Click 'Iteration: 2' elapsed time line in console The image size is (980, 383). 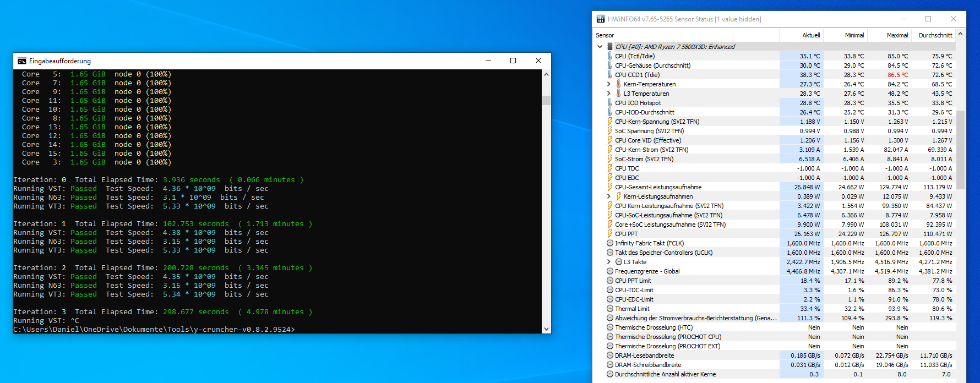click(x=163, y=268)
